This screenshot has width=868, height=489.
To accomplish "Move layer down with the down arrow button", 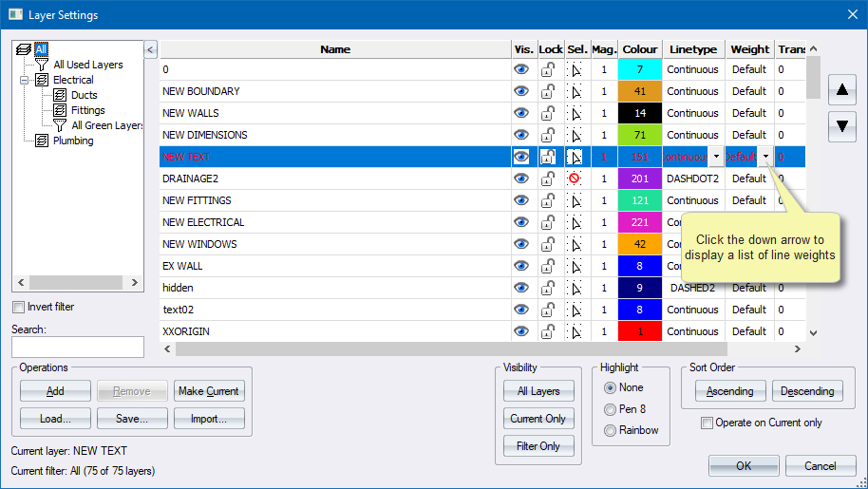I will tap(841, 125).
